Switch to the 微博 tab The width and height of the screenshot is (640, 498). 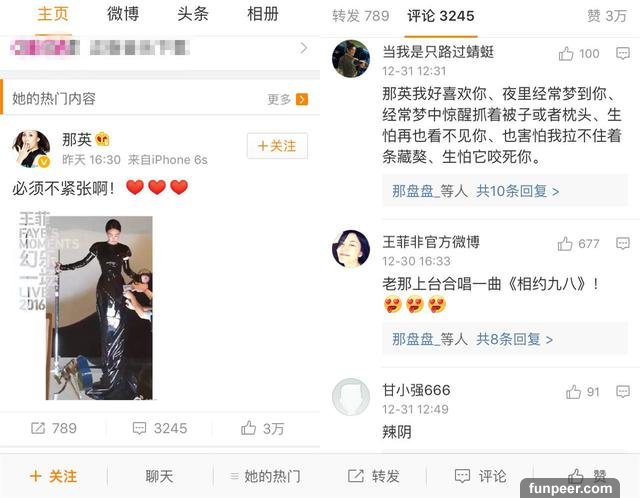pos(123,14)
